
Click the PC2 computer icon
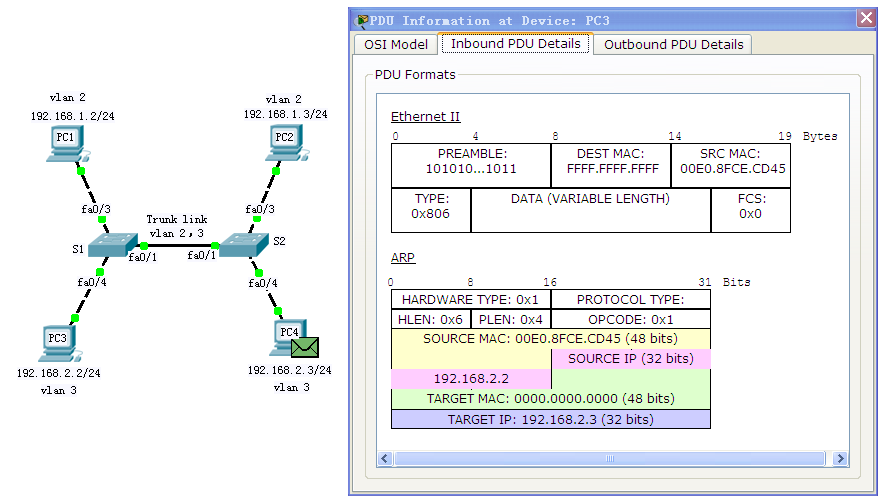(284, 144)
